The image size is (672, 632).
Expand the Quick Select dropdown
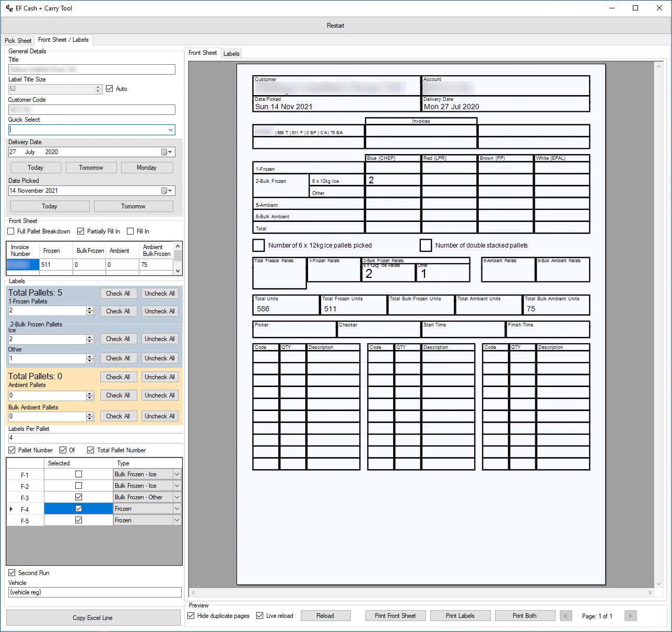click(170, 130)
